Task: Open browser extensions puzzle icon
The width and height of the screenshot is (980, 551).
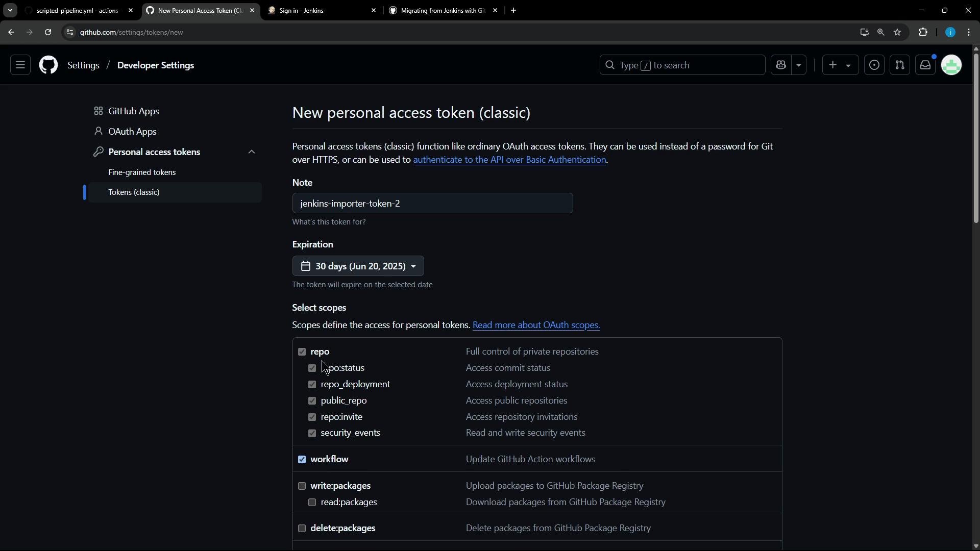Action: pos(923,32)
